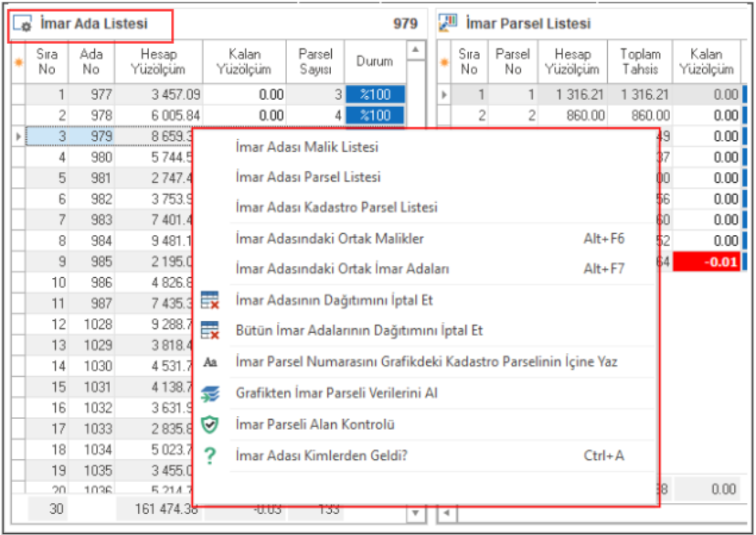
Task: Sort by the Durum column header
Action: (375, 61)
